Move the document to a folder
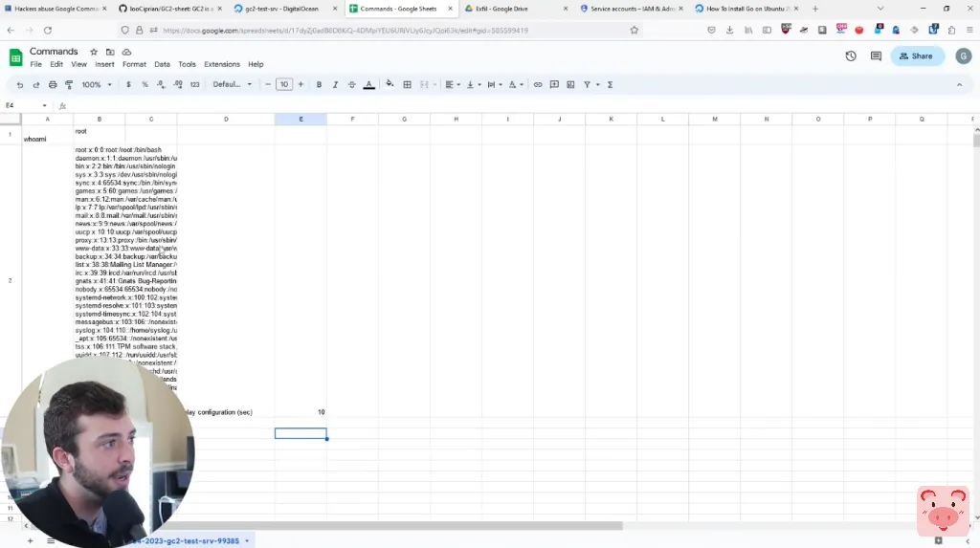The width and height of the screenshot is (980, 548). 110,52
